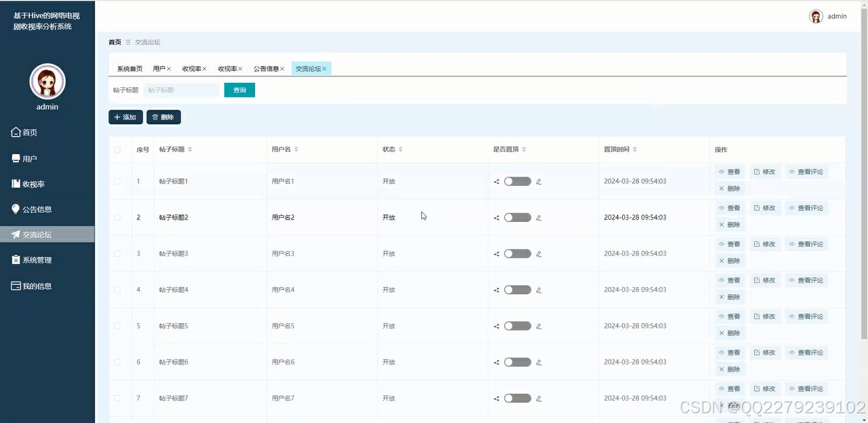Click inside the 帖子标题 search input field
Screen dimensions: 868x423
point(181,90)
